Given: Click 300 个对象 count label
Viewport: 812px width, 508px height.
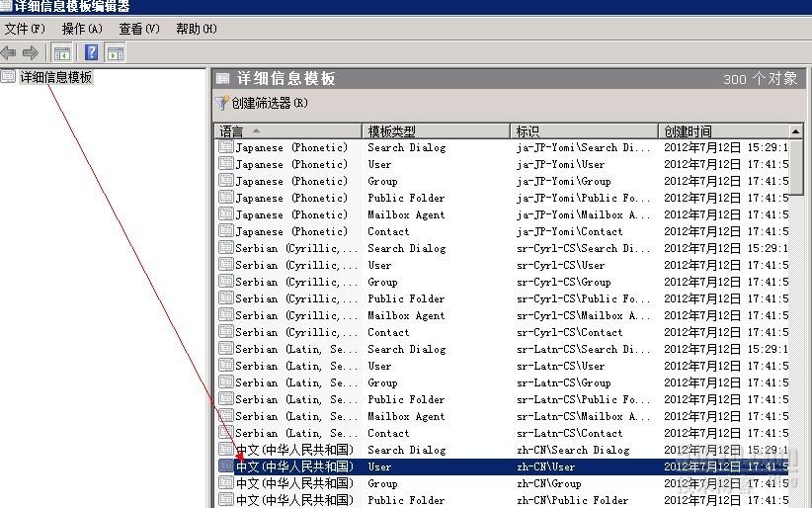Looking at the screenshot, I should point(761,79).
